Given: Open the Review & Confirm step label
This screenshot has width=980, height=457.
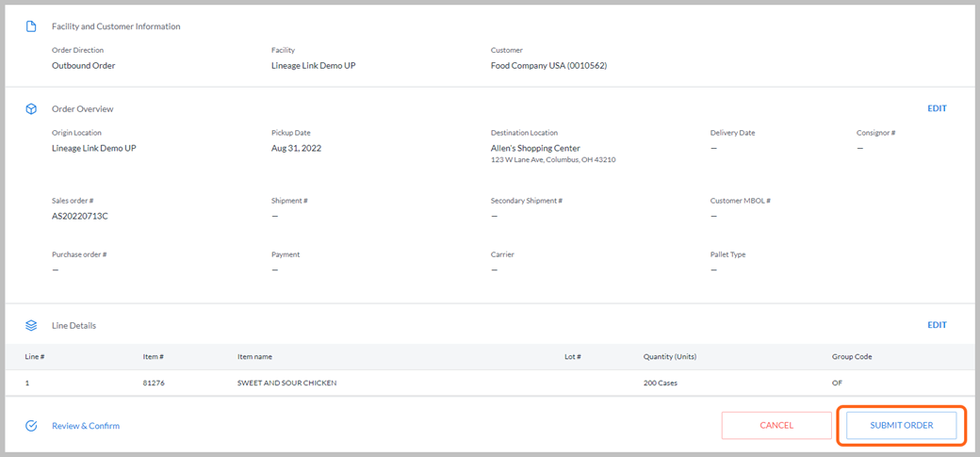Looking at the screenshot, I should click(x=86, y=426).
